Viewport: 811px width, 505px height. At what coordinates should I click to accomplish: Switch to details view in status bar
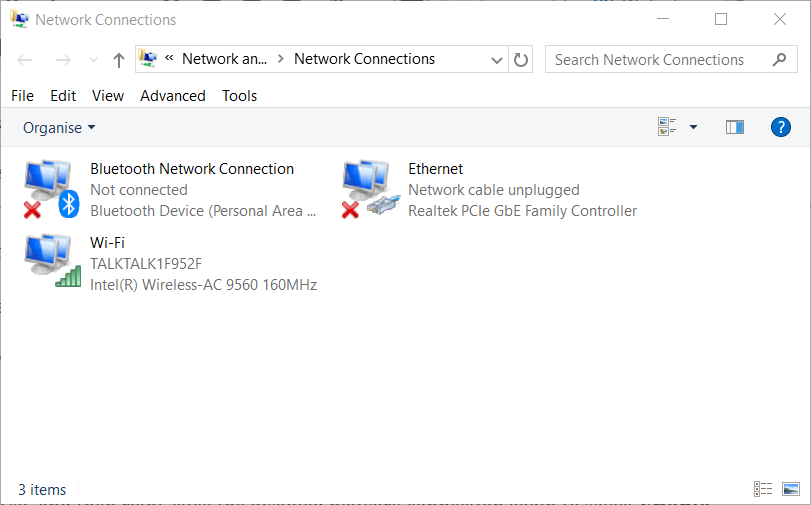tap(763, 489)
